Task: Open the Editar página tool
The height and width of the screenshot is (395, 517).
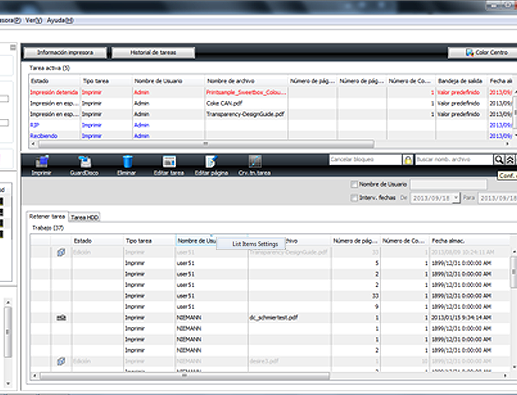Action: click(x=211, y=166)
